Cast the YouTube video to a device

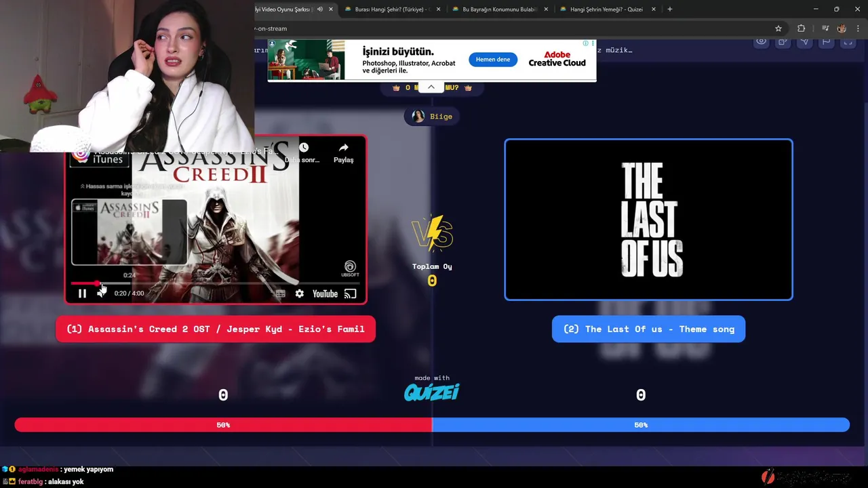(350, 293)
